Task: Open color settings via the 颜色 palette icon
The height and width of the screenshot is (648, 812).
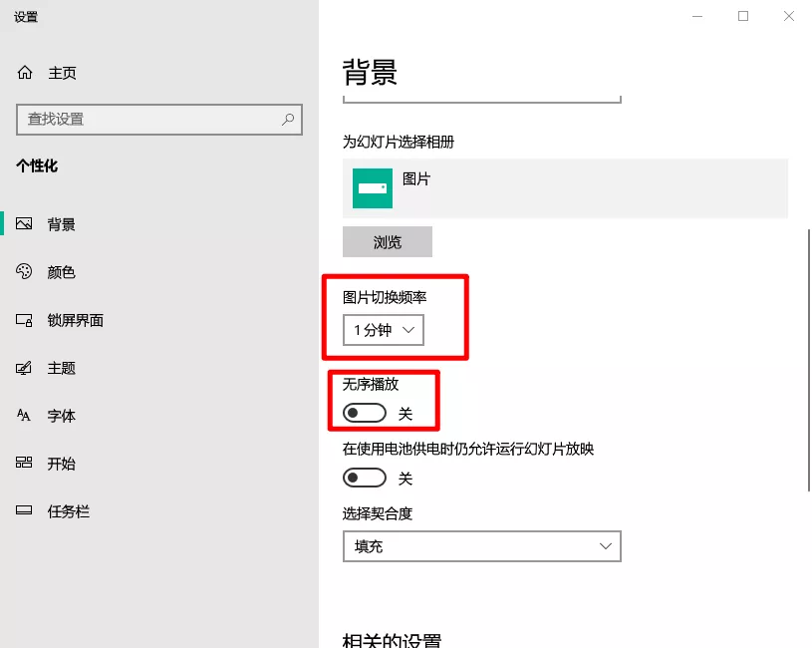Action: (x=24, y=271)
